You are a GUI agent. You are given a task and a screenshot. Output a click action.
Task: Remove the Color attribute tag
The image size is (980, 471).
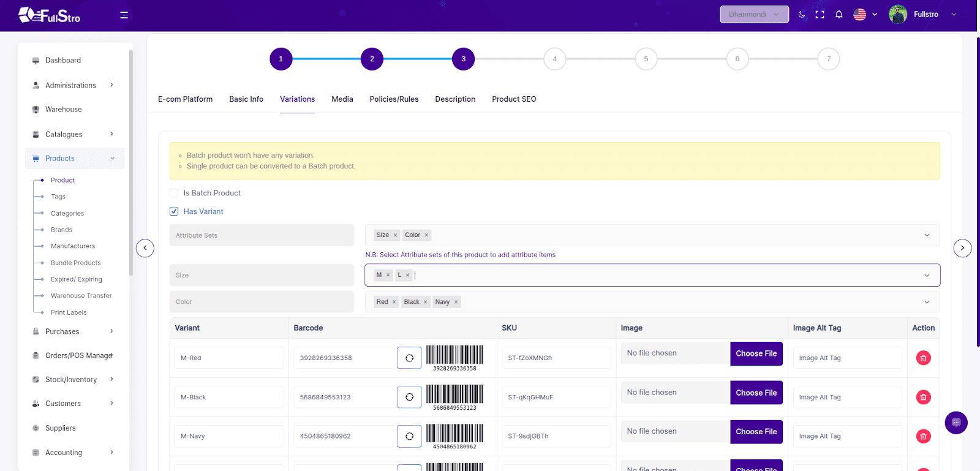tap(426, 235)
